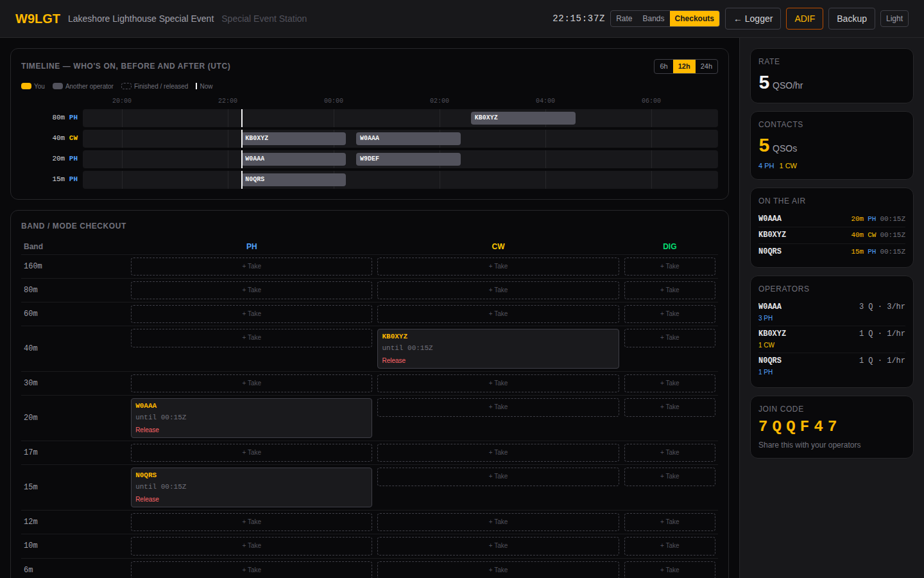This screenshot has width=924, height=578.
Task: Select KB0XYZ block on 80m PH timeline
Action: tap(523, 118)
